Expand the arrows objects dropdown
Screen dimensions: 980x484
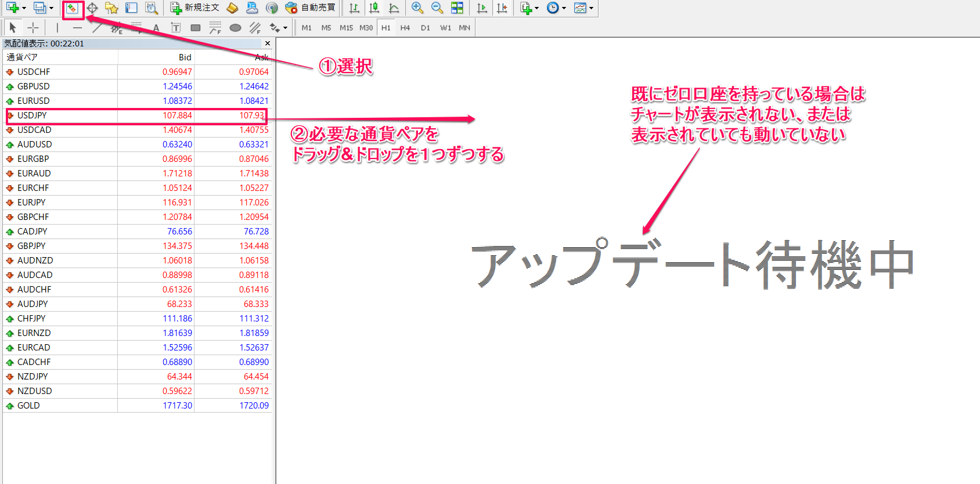point(285,28)
